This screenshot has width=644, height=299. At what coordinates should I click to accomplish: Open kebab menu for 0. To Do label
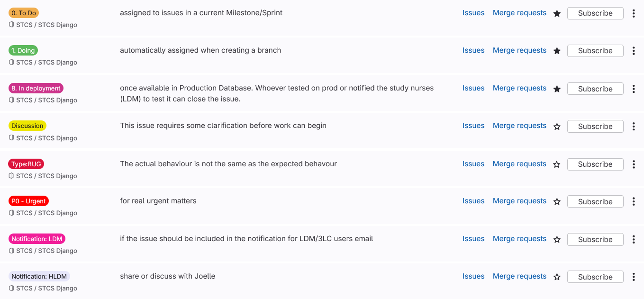(634, 13)
